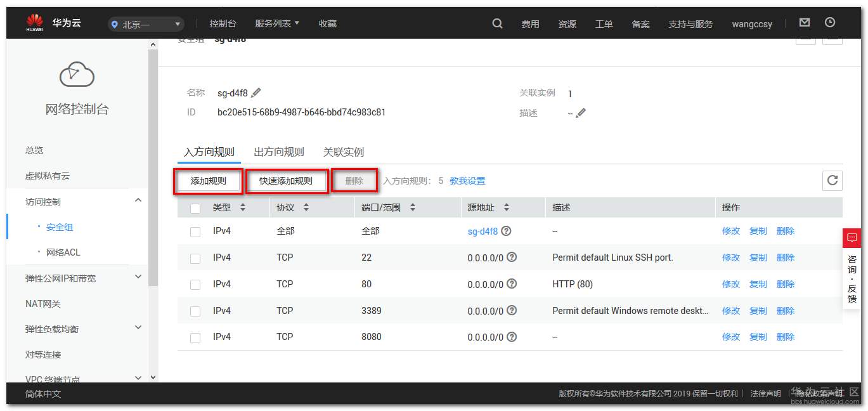Click 删除 for the port 3389 rule
The width and height of the screenshot is (868, 411).
click(786, 311)
